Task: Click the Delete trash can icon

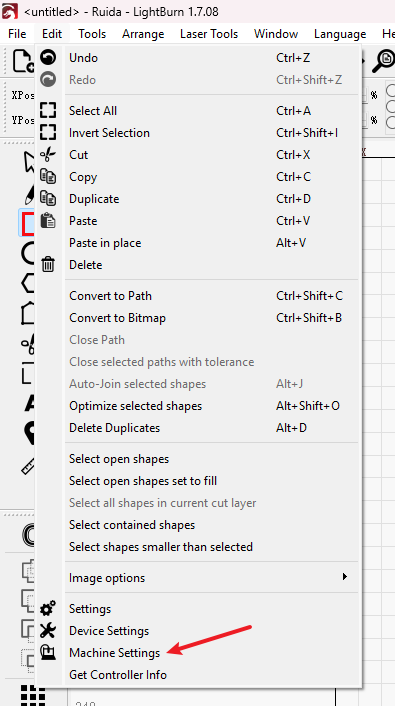Action: [48, 264]
